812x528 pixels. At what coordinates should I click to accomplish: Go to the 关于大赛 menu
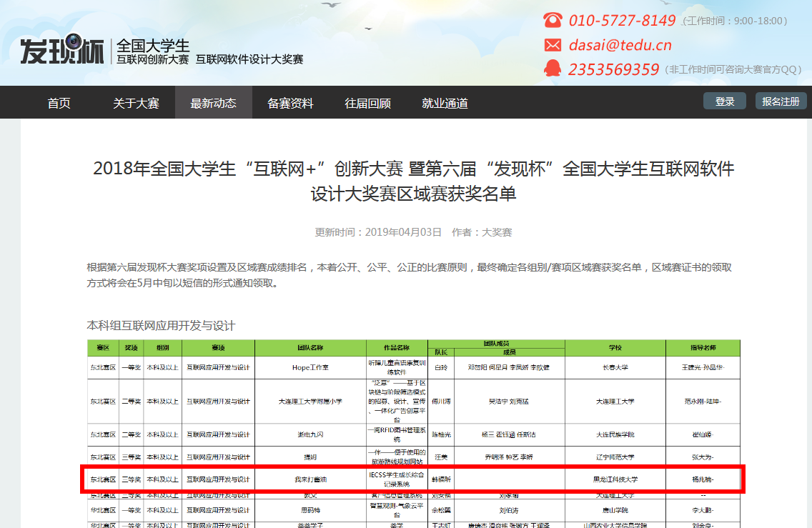tap(136, 103)
